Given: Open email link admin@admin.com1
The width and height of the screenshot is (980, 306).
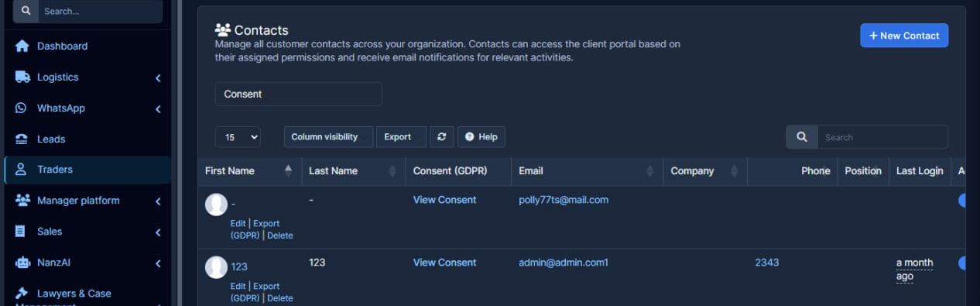Looking at the screenshot, I should tap(564, 262).
